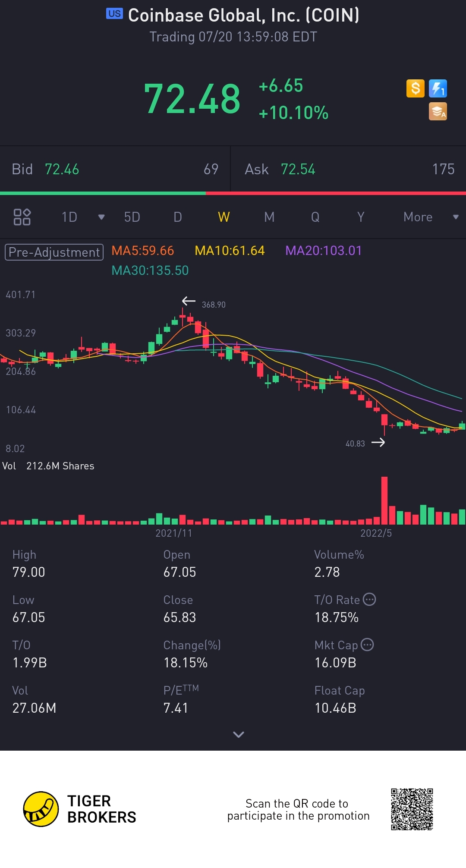The image size is (466, 868).
Task: Tap the blue lightning bolt icon
Action: pyautogui.click(x=438, y=88)
